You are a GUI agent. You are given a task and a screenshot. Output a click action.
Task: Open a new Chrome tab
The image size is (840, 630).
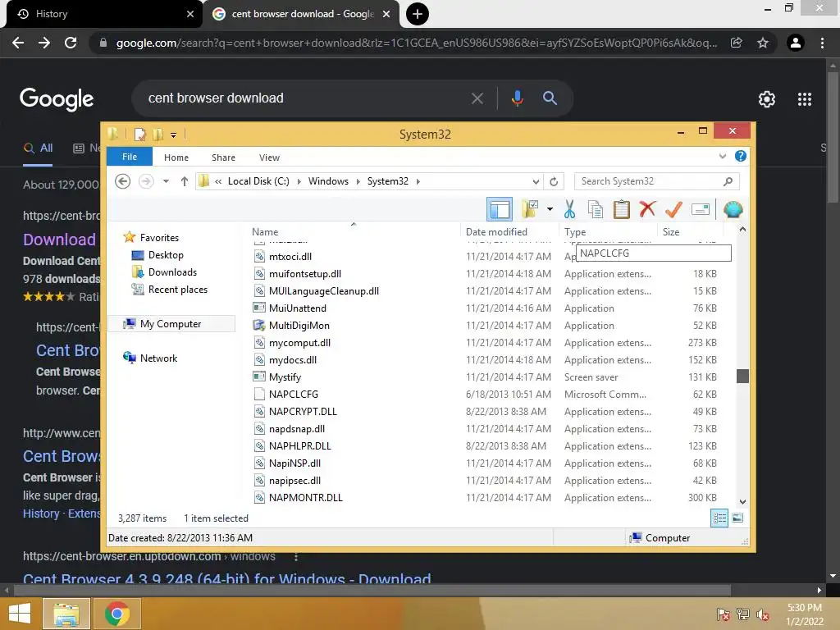(x=418, y=14)
